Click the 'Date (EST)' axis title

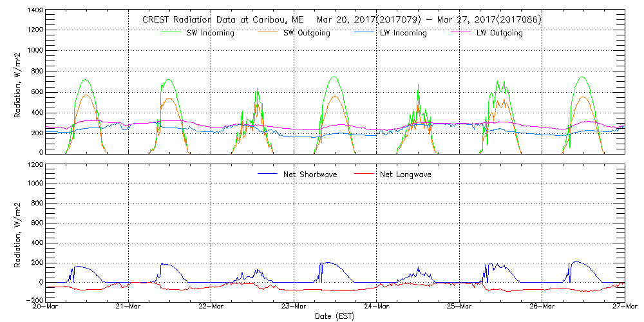pos(334,316)
